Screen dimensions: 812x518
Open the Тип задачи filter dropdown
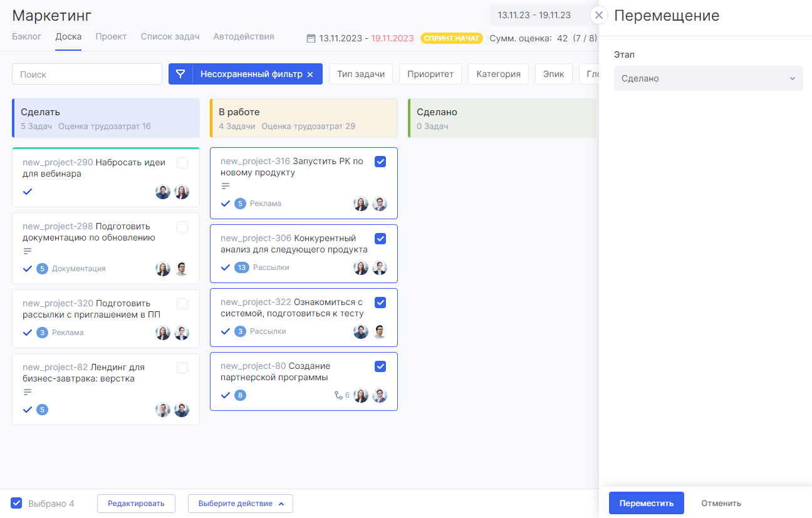(361, 74)
